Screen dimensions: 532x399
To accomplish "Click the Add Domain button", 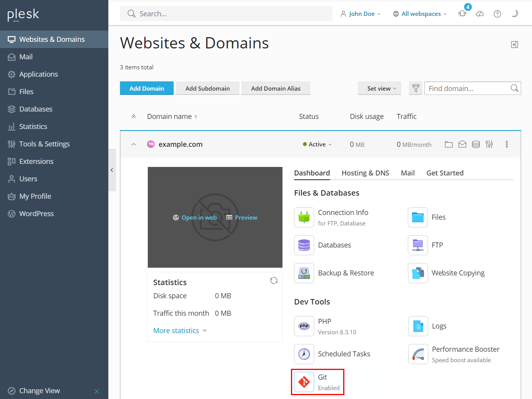I will pyautogui.click(x=147, y=88).
